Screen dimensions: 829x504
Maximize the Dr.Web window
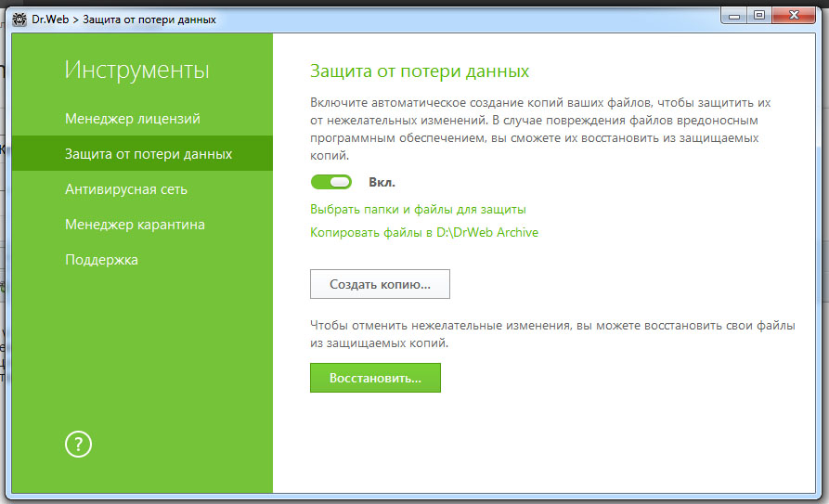[760, 14]
